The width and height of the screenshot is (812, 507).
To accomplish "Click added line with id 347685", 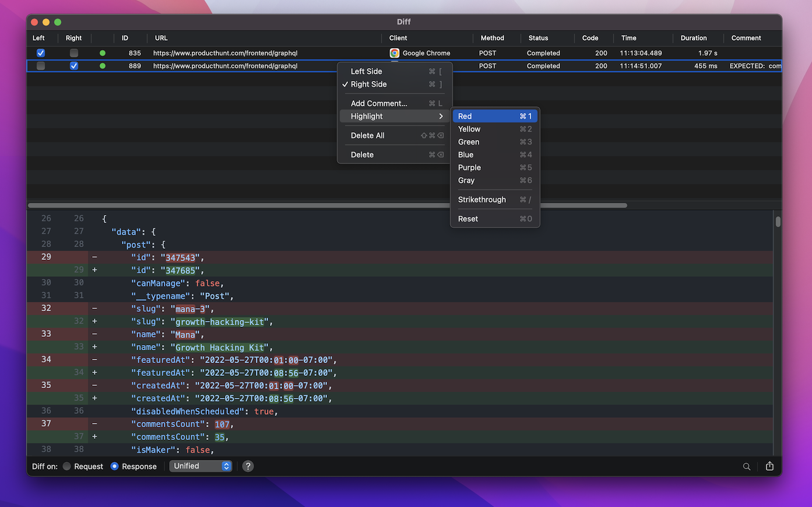I will tap(400, 270).
